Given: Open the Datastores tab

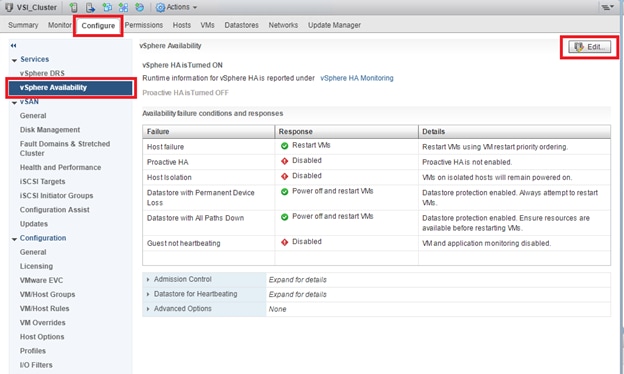Looking at the screenshot, I should pyautogui.click(x=241, y=25).
